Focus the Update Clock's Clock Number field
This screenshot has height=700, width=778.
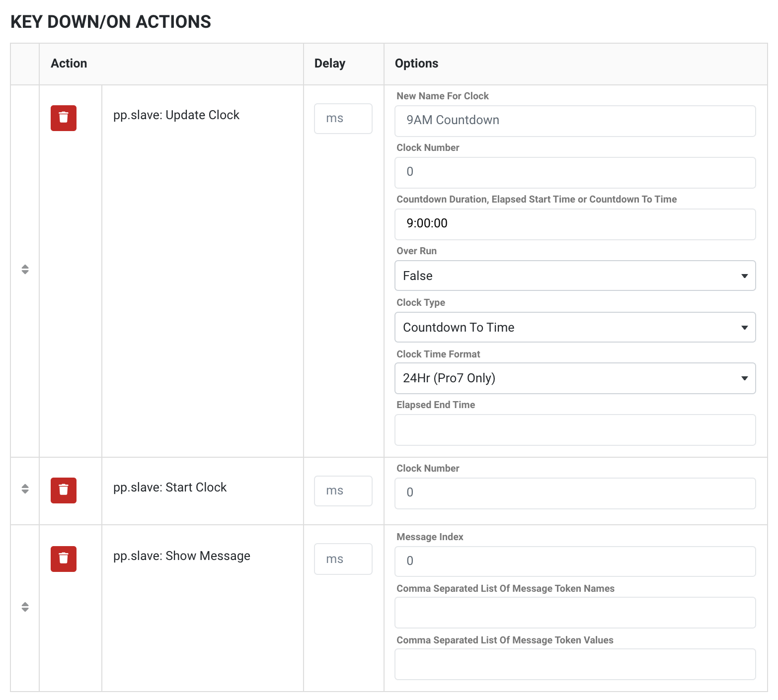(575, 172)
